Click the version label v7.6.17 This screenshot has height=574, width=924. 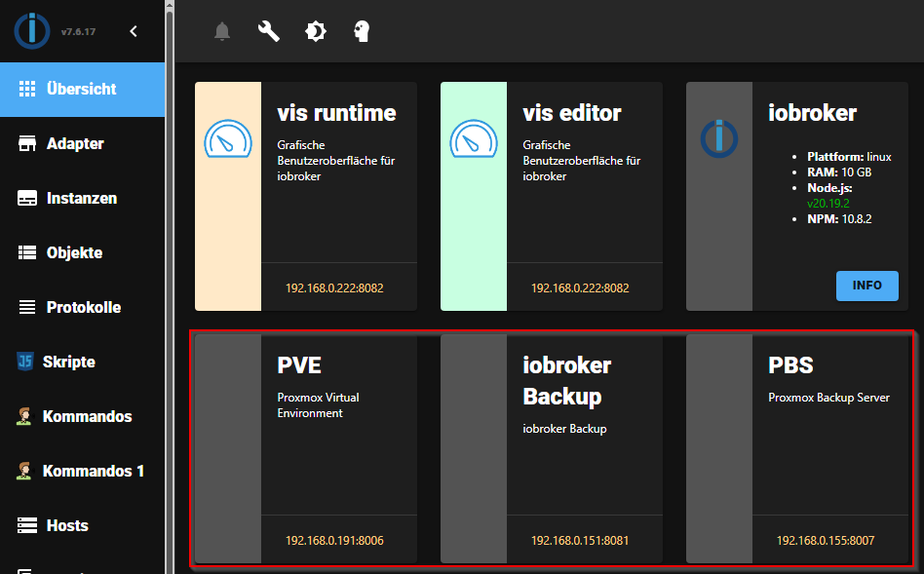tap(78, 32)
